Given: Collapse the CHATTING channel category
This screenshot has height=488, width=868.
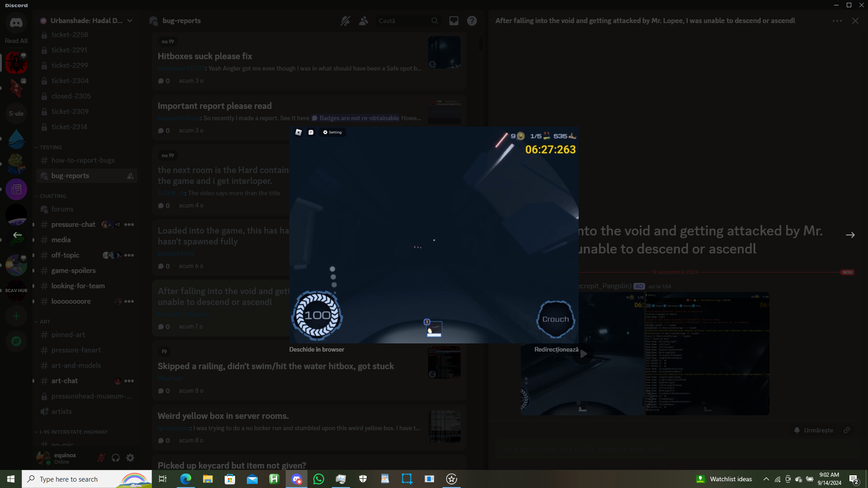Looking at the screenshot, I should coord(52,196).
